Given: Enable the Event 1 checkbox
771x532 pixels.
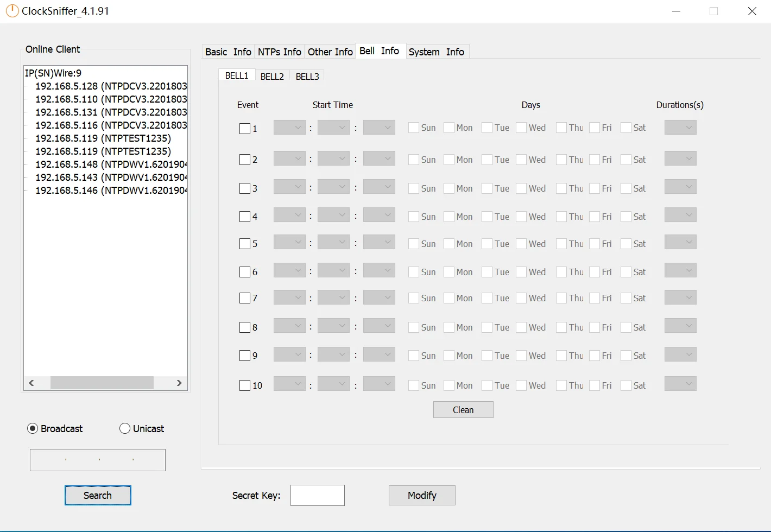Looking at the screenshot, I should click(x=245, y=129).
